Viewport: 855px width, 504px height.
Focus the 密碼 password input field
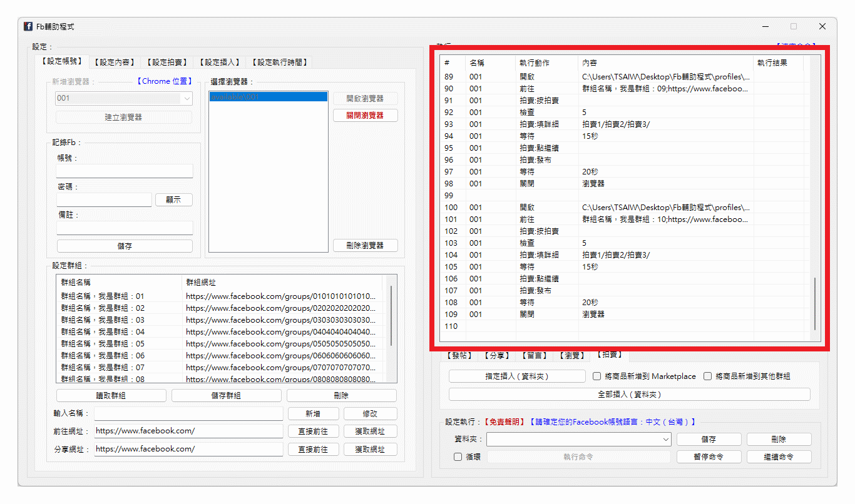(x=104, y=199)
